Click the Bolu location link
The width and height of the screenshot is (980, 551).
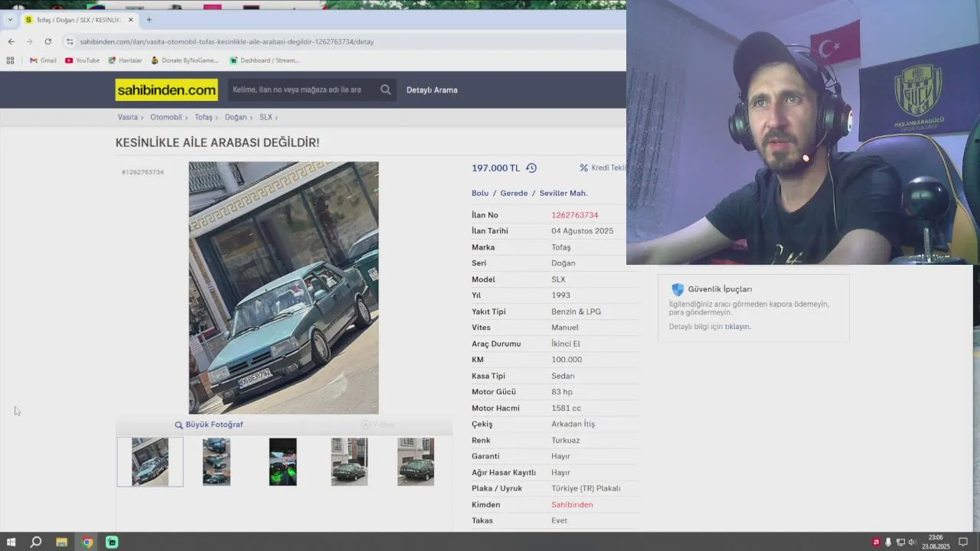pyautogui.click(x=480, y=193)
